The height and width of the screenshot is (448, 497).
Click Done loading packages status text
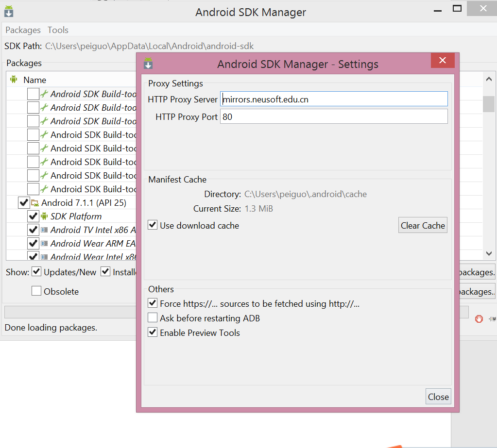click(51, 327)
